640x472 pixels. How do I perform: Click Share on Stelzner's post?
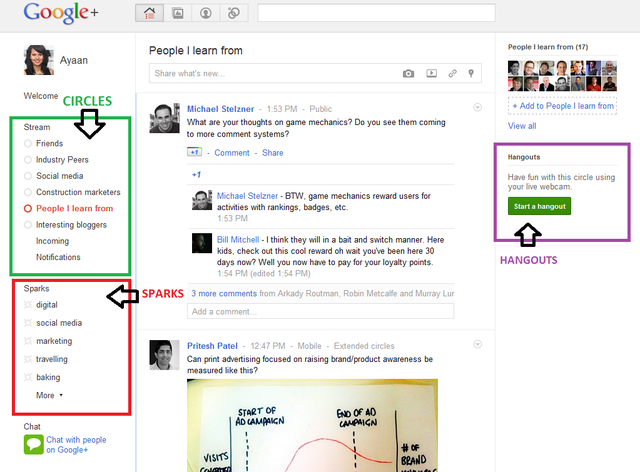[x=273, y=153]
